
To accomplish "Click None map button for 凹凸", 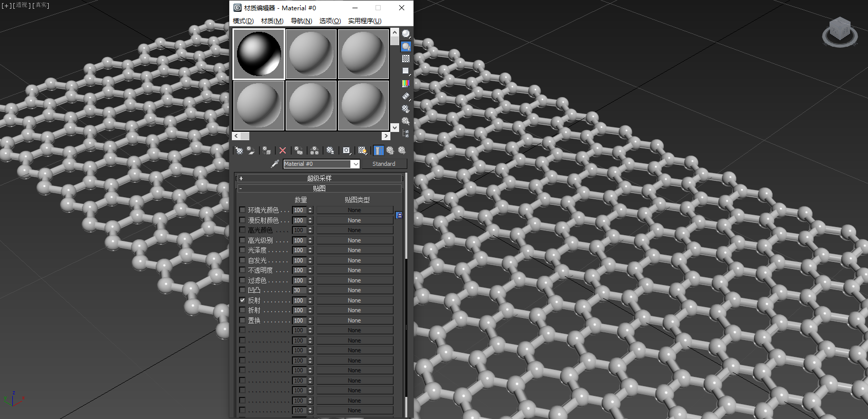I will [354, 290].
